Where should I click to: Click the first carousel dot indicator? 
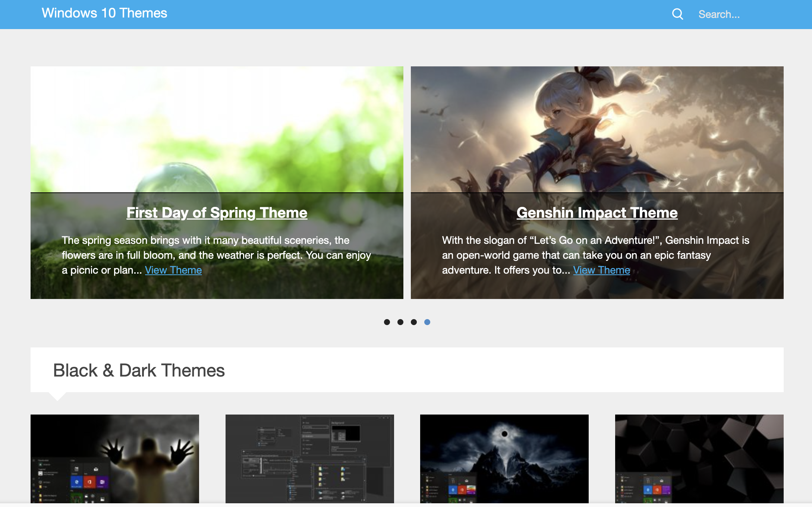pyautogui.click(x=385, y=321)
